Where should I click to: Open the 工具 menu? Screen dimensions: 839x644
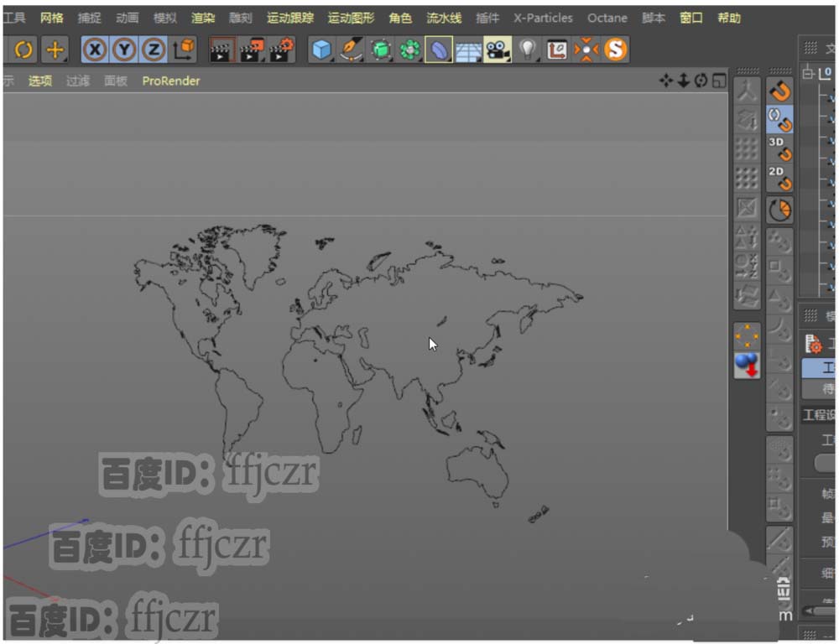(x=14, y=18)
